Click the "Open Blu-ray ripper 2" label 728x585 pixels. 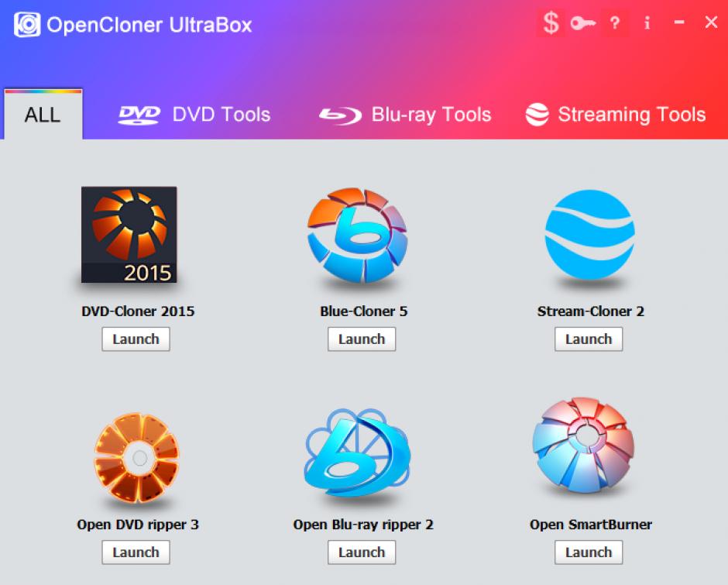(x=363, y=525)
